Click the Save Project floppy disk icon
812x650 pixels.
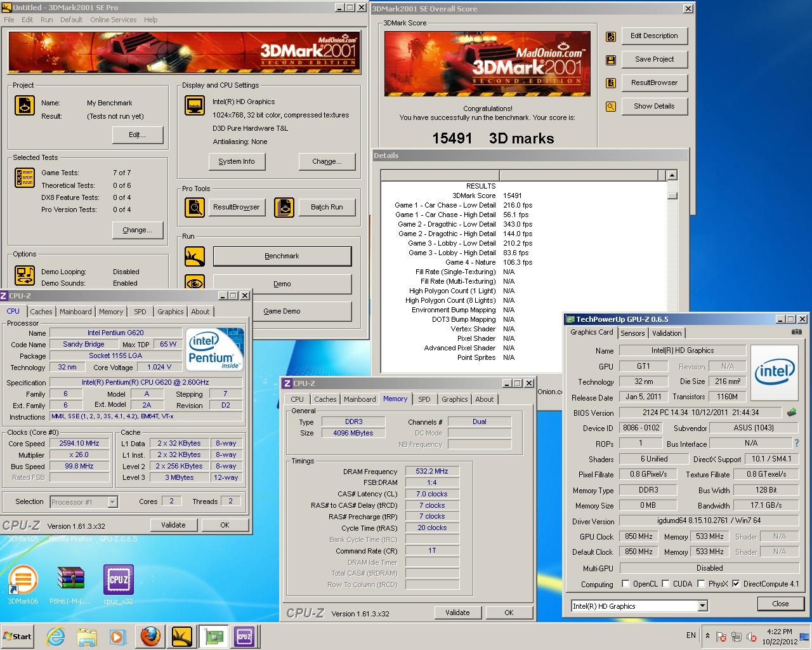[x=611, y=60]
